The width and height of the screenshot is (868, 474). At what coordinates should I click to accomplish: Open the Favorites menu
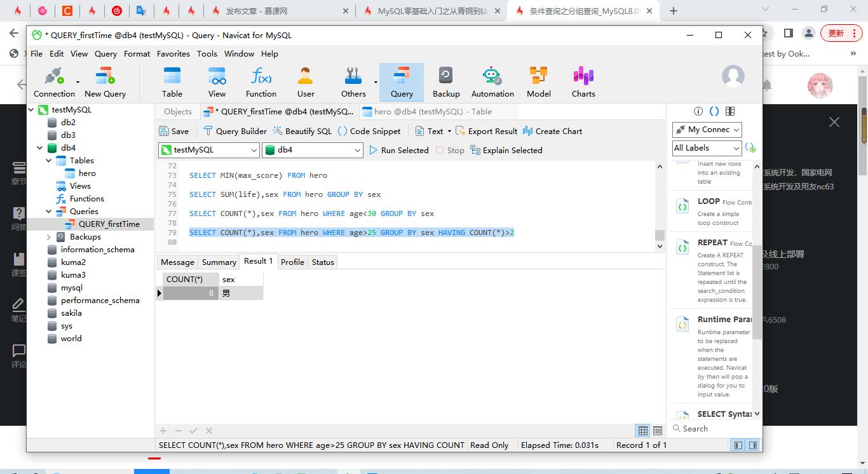click(173, 53)
